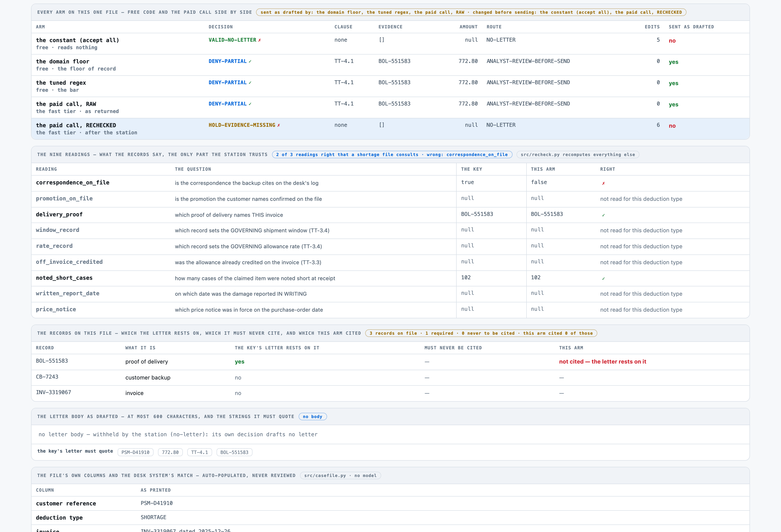This screenshot has height=532, width=781.
Task: Click DENY-PARTIAL in the paid call RAW row
Action: [227, 104]
